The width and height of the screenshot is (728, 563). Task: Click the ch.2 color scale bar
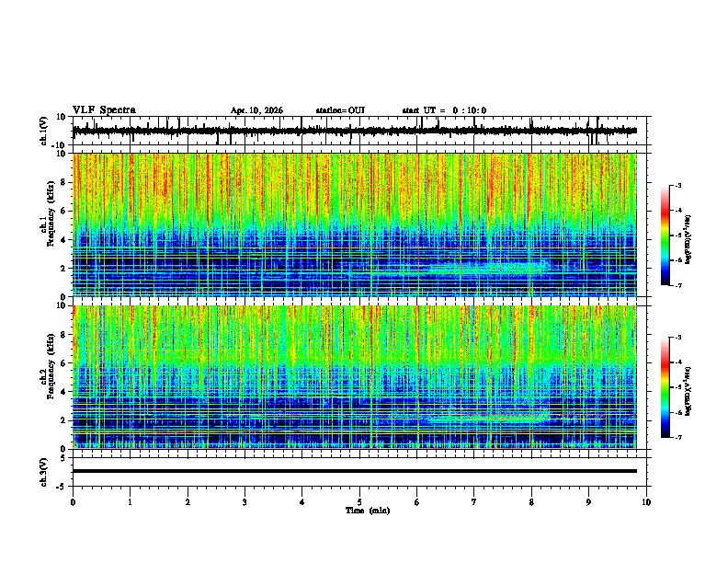pos(665,387)
